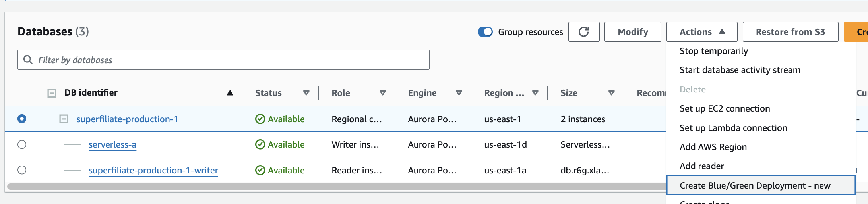Open the serverless-a instance link
Image resolution: width=868 pixels, height=204 pixels.
pos(112,144)
